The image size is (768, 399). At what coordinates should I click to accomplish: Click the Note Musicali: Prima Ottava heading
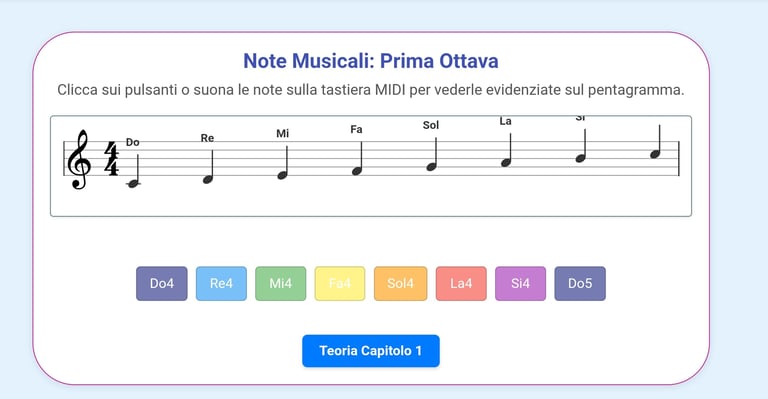371,61
